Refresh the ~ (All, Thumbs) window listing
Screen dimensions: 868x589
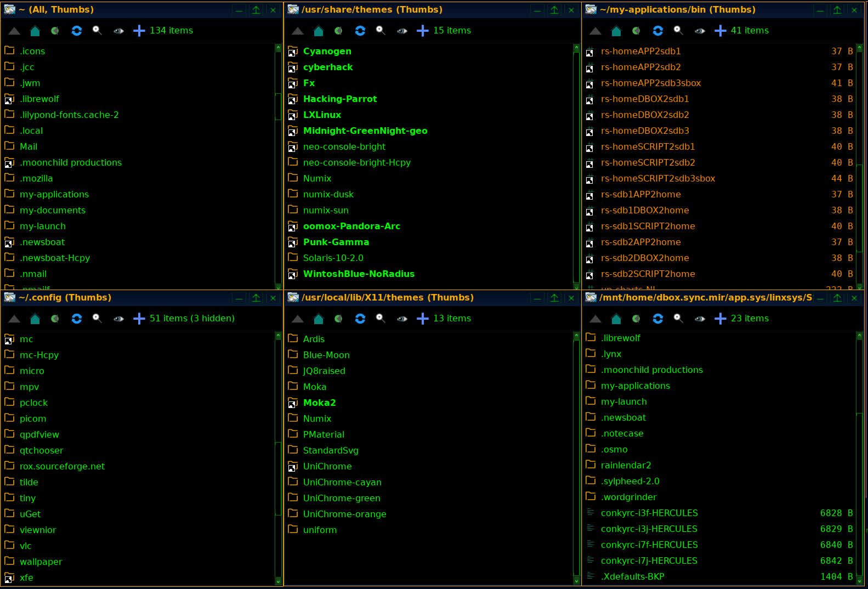pyautogui.click(x=77, y=31)
